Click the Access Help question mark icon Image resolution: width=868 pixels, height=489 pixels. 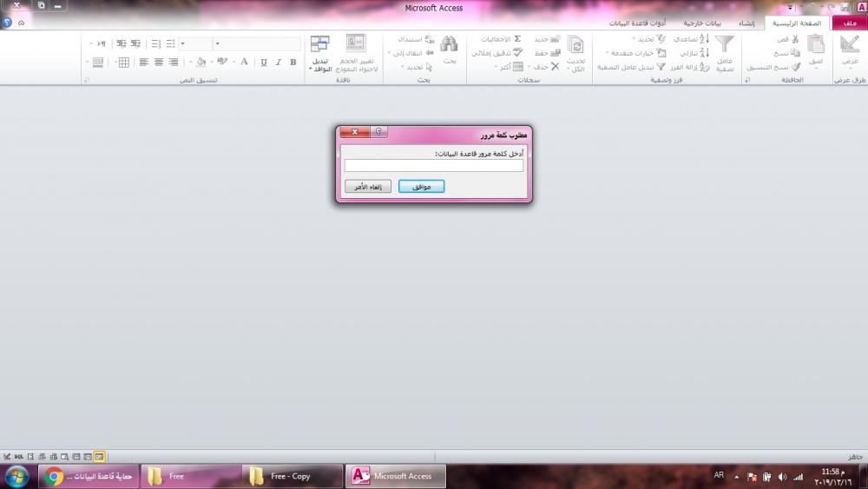tap(7, 23)
